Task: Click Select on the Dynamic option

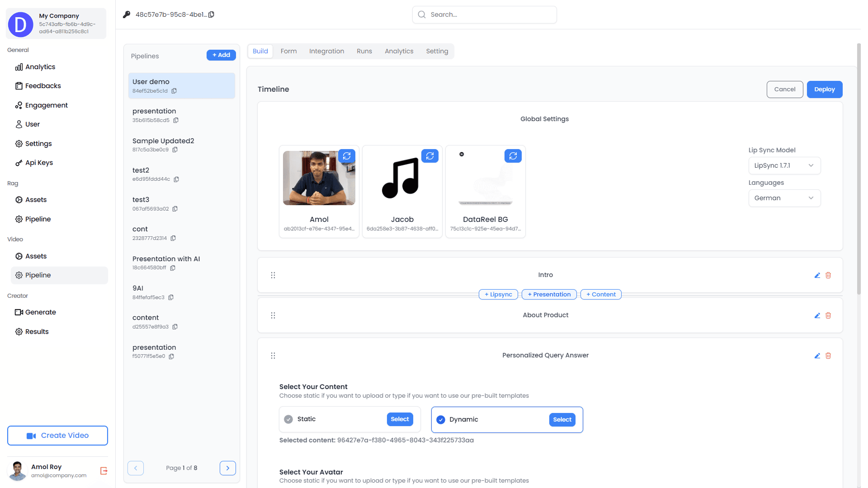Action: (x=562, y=420)
